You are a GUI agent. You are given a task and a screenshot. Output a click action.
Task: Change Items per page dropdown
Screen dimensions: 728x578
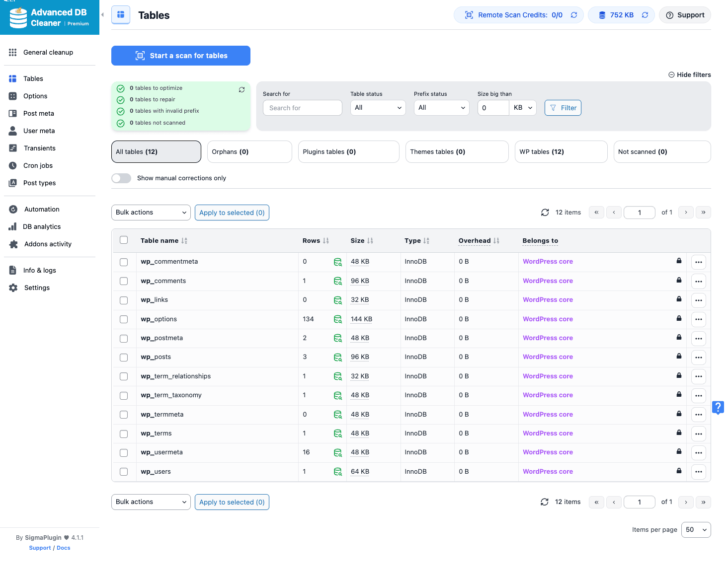coord(696,530)
